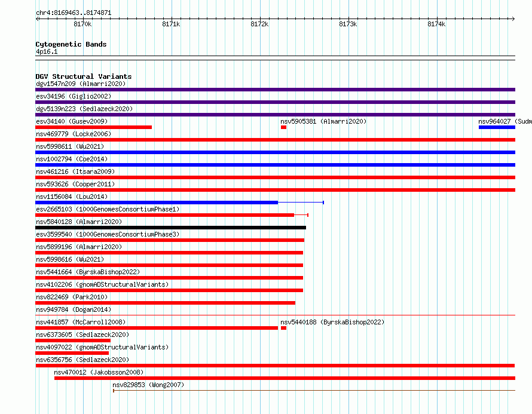
Task: Open esv2665103 (1000GenomesConsortiumPhase1) label
Action: coord(108,209)
